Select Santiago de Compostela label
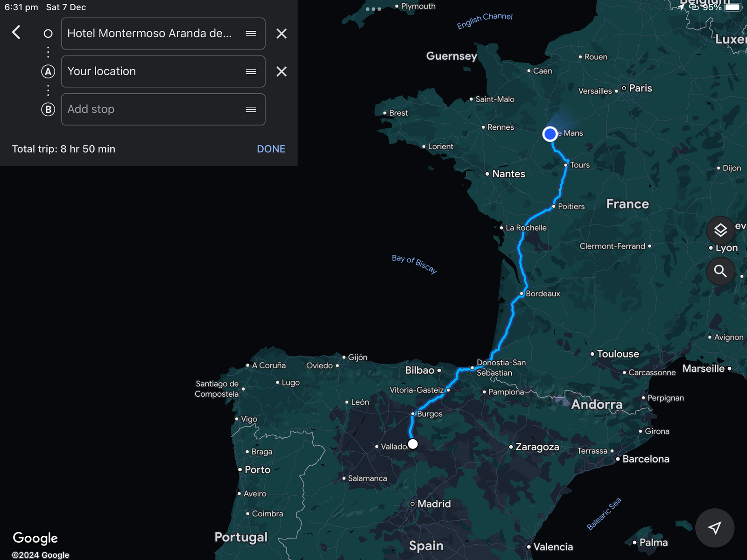 pos(217,389)
